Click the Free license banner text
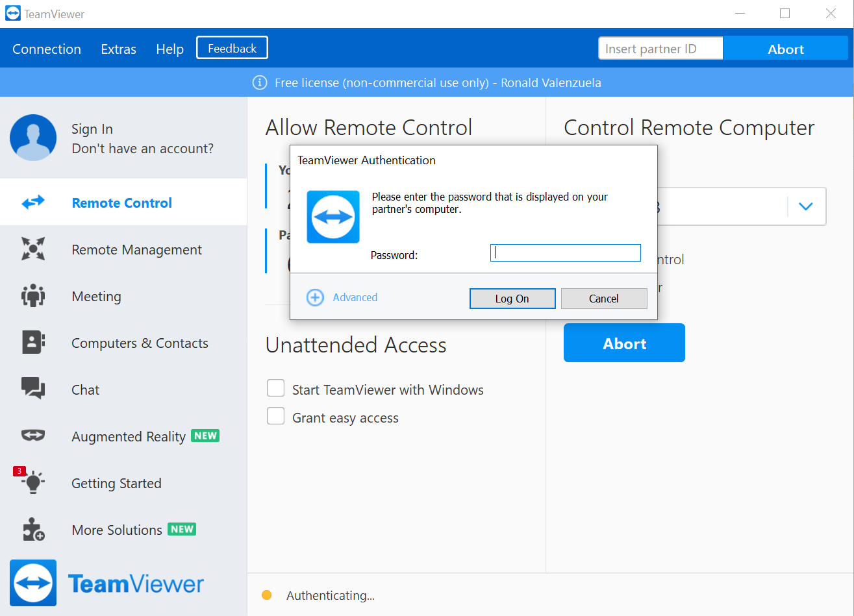The height and width of the screenshot is (616, 854). click(x=438, y=82)
